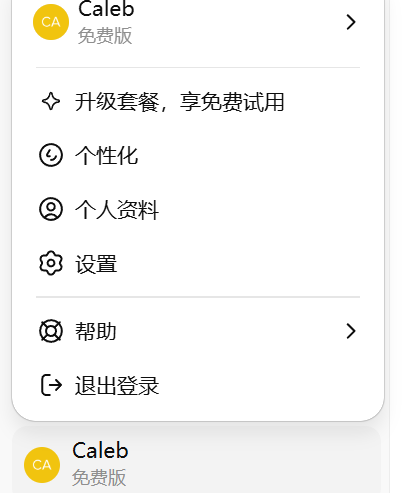
Task: Click 免费版 label in the menu header
Action: [x=105, y=35]
